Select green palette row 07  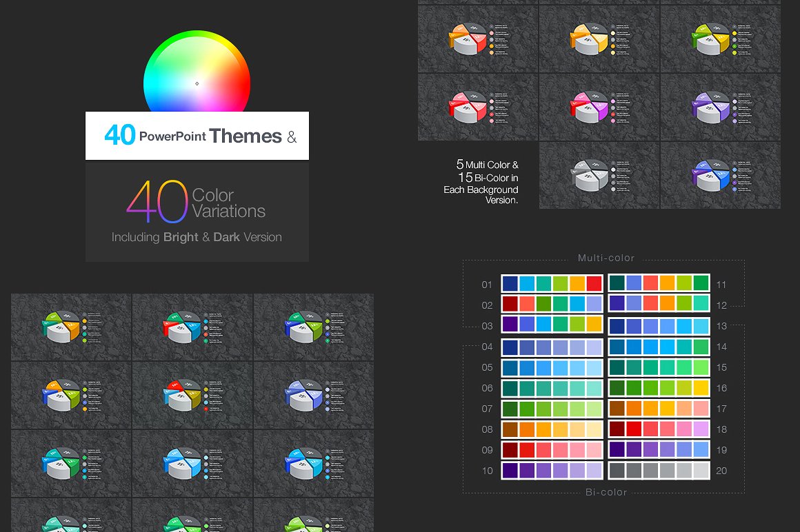552,409
